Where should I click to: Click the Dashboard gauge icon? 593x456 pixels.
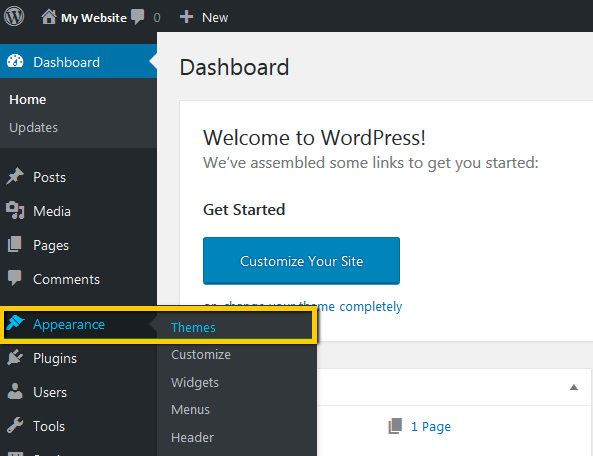(x=15, y=61)
